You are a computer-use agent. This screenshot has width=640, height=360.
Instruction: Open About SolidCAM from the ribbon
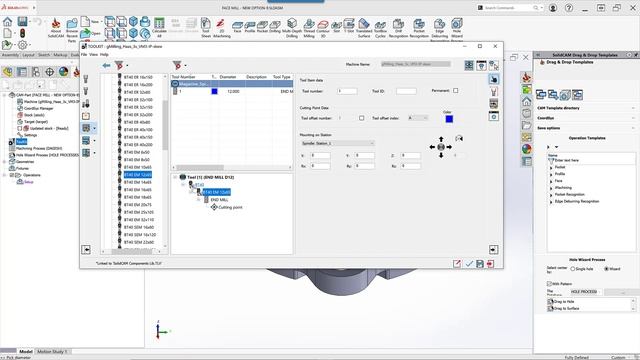click(56, 28)
